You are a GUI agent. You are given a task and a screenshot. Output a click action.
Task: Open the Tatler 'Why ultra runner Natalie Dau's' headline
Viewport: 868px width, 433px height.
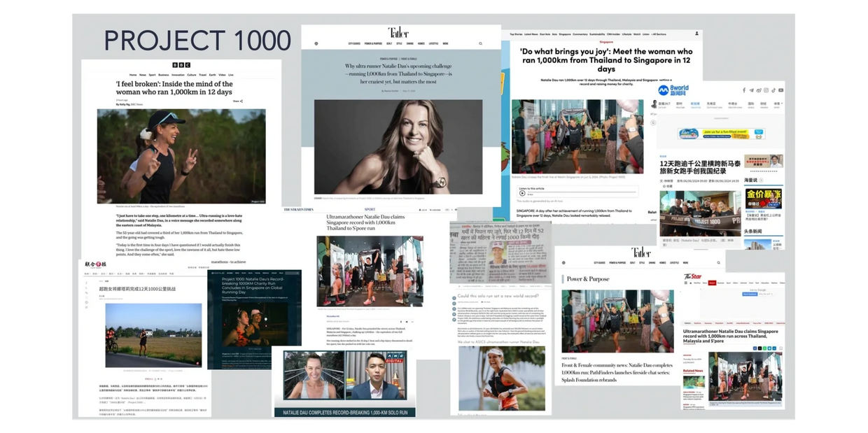[x=398, y=73]
